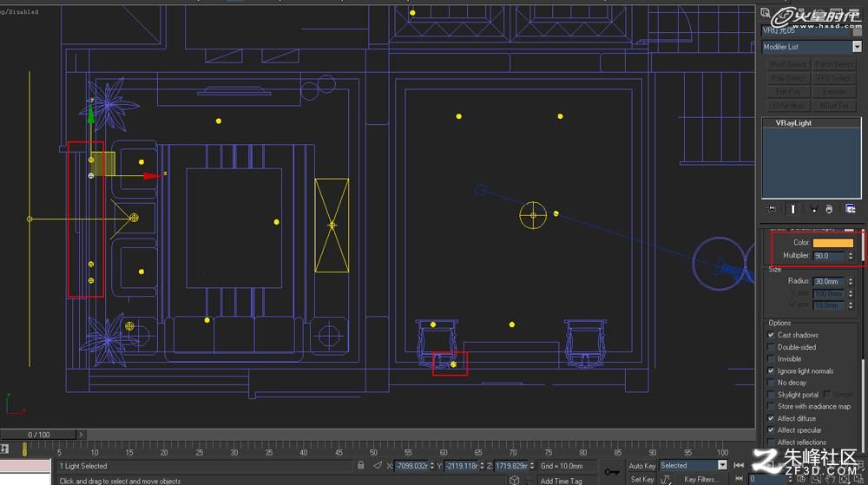This screenshot has width=868, height=485.
Task: Click the Z coordinate field
Action: pos(511,466)
